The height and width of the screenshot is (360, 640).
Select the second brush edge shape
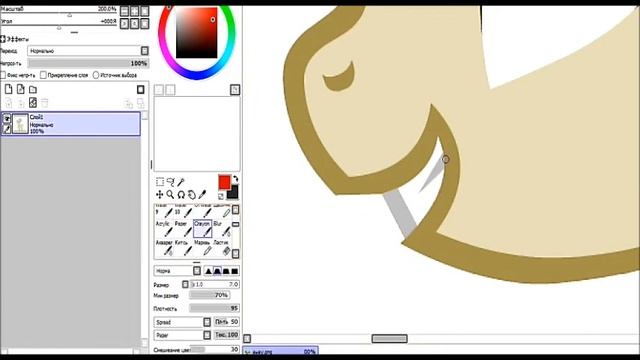217,271
